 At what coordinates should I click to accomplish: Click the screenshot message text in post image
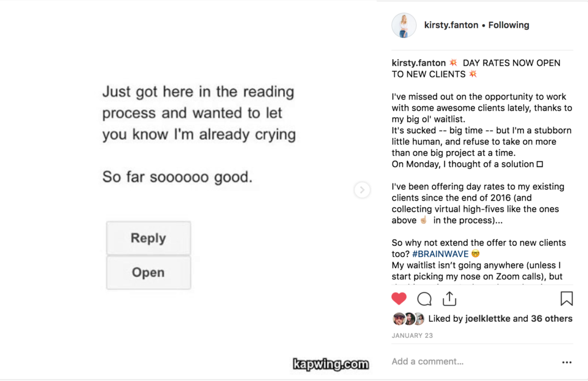click(x=198, y=134)
